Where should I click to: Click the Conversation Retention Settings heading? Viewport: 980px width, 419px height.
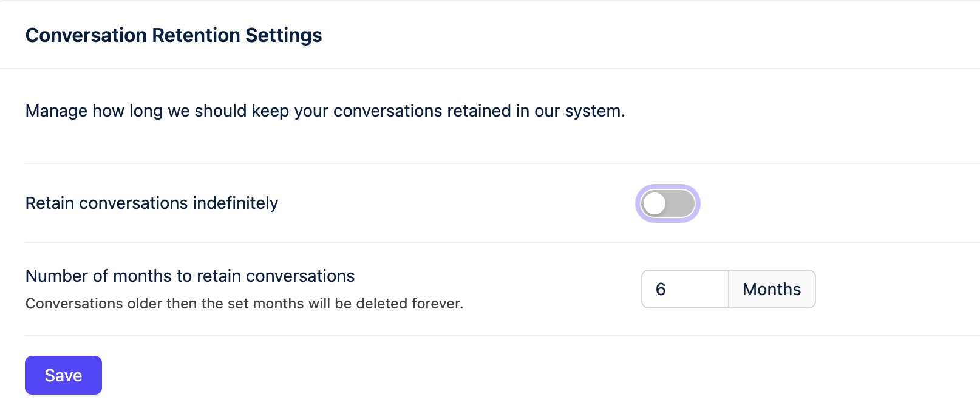pos(173,35)
